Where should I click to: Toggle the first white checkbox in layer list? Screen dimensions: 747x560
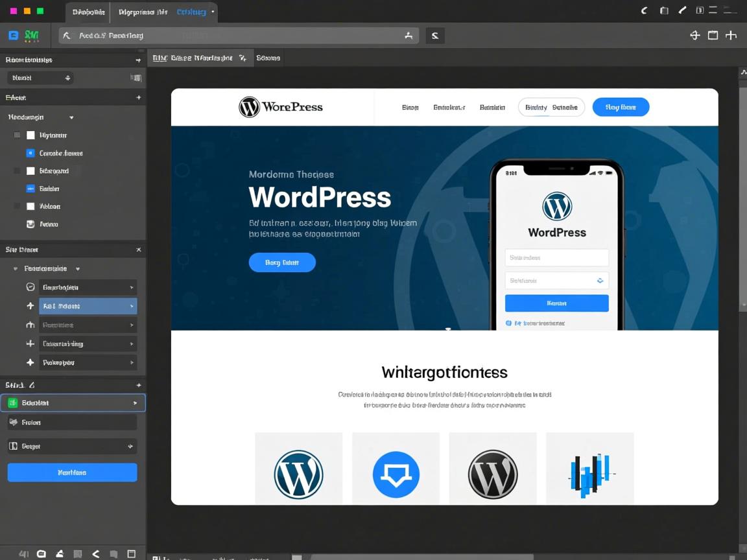(30, 135)
